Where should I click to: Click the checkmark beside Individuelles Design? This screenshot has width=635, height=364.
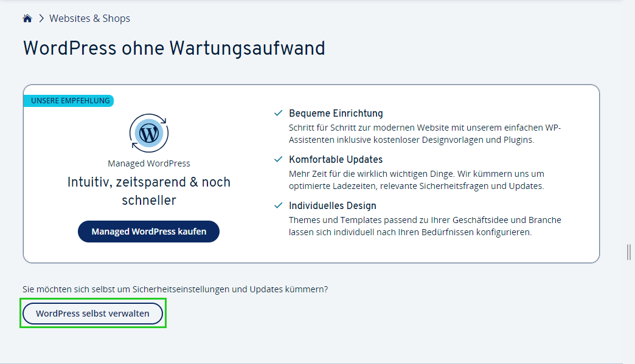[x=279, y=205]
